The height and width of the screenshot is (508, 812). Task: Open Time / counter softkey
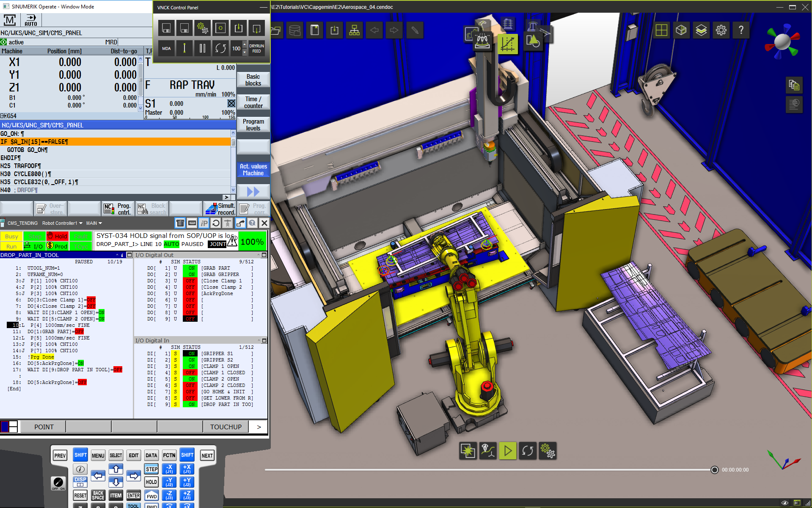[x=253, y=102]
